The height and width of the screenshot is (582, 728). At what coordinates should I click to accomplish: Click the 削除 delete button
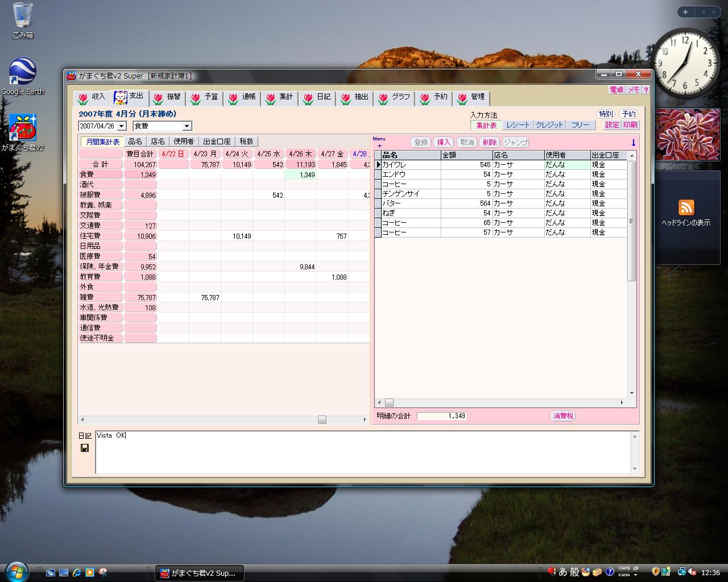490,143
